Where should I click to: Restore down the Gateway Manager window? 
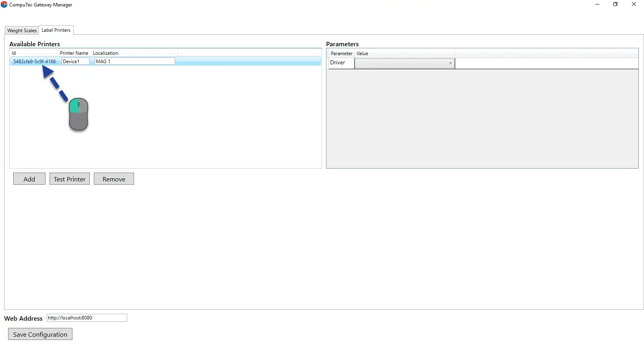(x=615, y=4)
